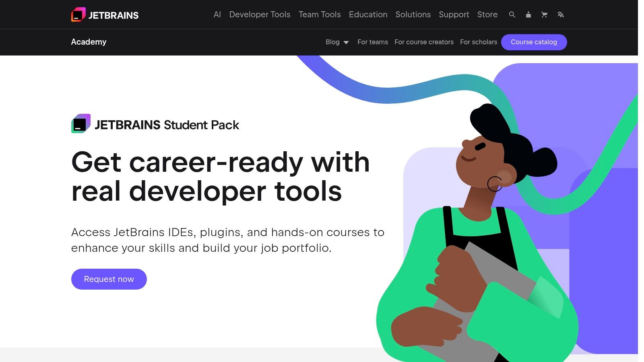The height and width of the screenshot is (362, 644).
Task: Click the JetBrains Student Pack logo icon
Action: click(81, 123)
